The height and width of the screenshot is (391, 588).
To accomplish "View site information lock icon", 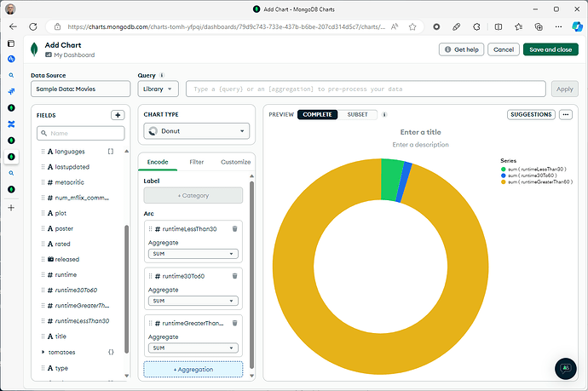I will (57, 26).
